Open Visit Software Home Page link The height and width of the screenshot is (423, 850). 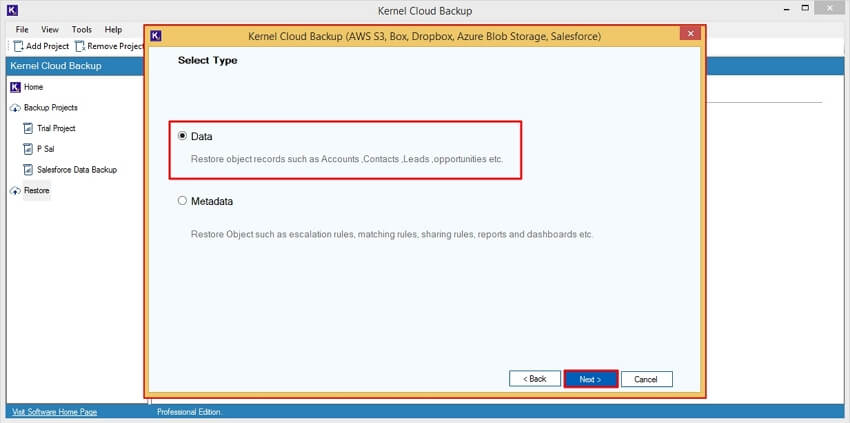pyautogui.click(x=54, y=412)
